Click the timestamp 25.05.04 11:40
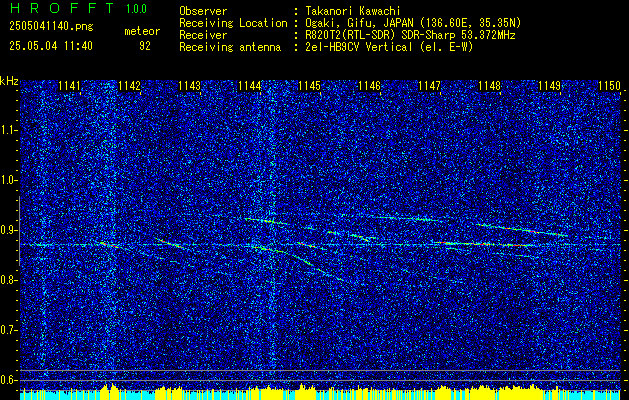 (x=51, y=46)
